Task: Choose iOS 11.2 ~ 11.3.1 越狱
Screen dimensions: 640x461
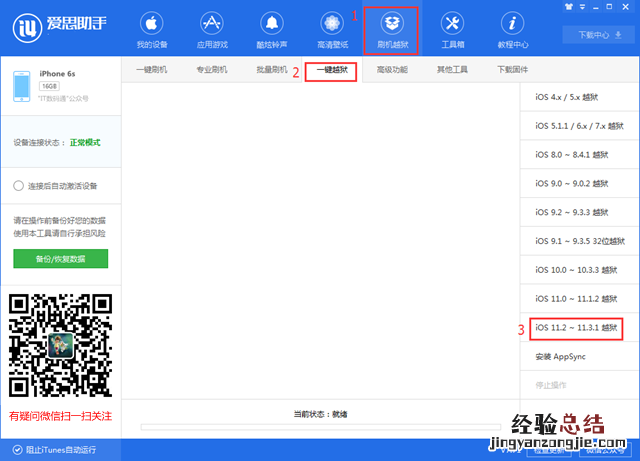Action: click(579, 328)
